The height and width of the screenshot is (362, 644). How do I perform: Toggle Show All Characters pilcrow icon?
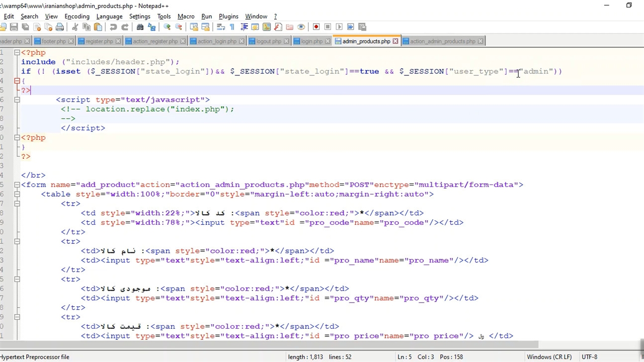coord(232,27)
